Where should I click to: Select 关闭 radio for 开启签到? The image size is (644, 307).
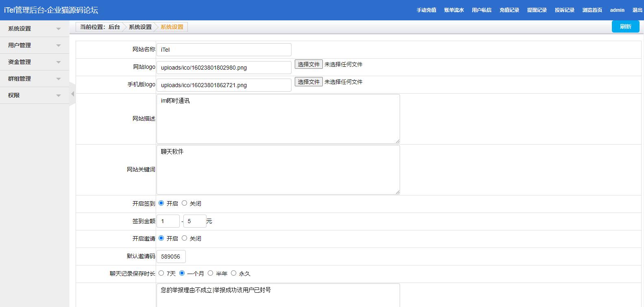coord(185,203)
